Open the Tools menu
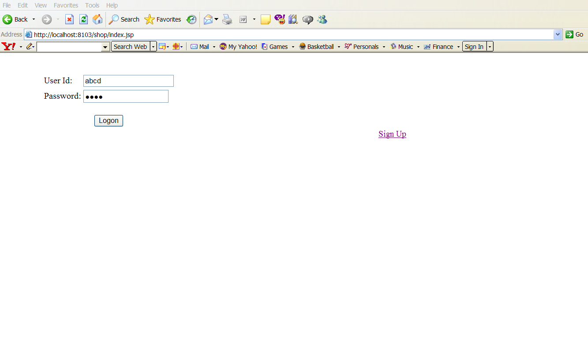The image size is (588, 364). 92,5
